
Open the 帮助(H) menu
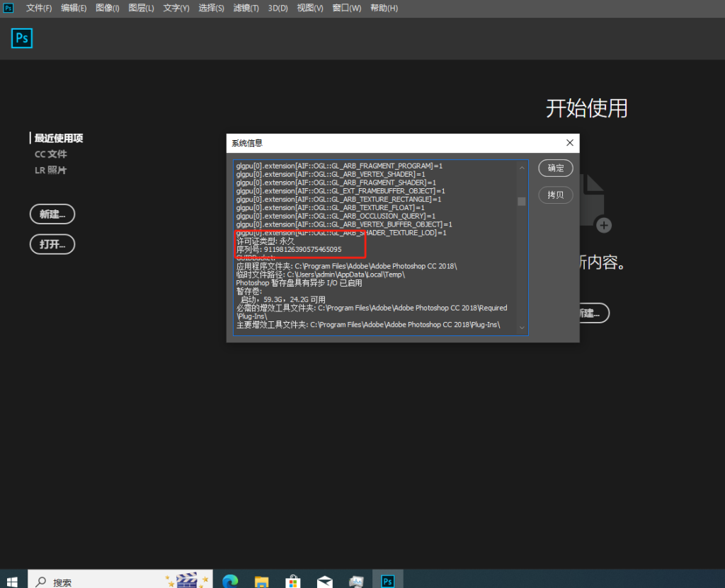384,8
